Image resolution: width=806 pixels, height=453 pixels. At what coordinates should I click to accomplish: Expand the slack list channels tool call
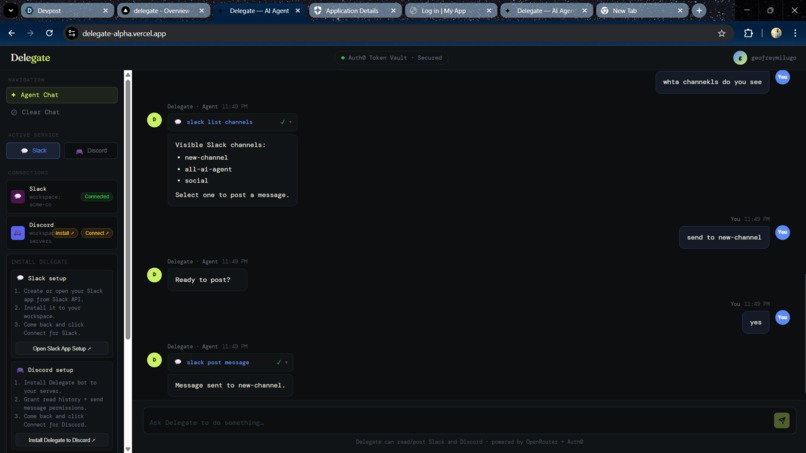[x=290, y=122]
